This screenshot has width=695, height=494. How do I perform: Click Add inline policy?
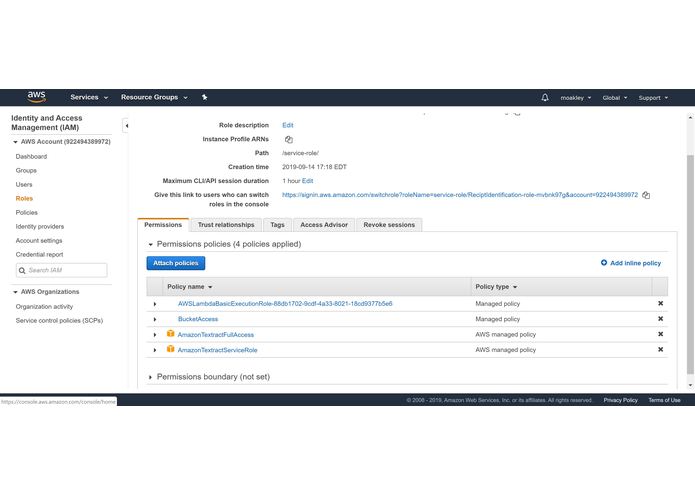pyautogui.click(x=631, y=263)
